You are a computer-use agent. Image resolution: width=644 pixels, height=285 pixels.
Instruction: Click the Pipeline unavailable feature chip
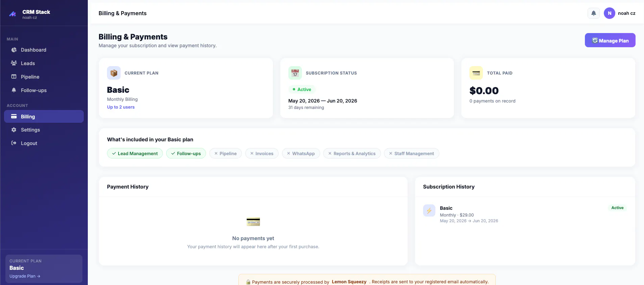coord(226,153)
